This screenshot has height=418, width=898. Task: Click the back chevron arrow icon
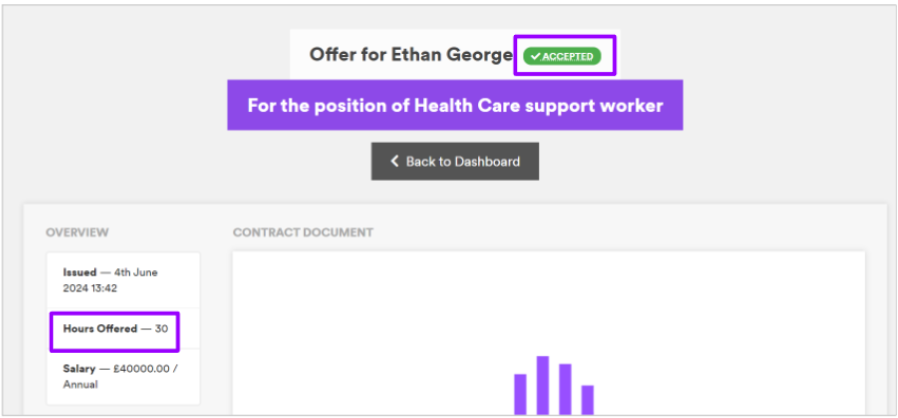click(395, 161)
